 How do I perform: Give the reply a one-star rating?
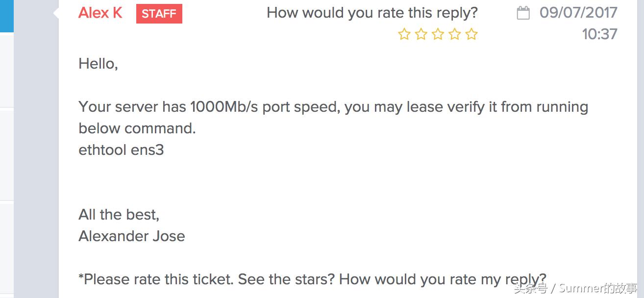pyautogui.click(x=403, y=34)
